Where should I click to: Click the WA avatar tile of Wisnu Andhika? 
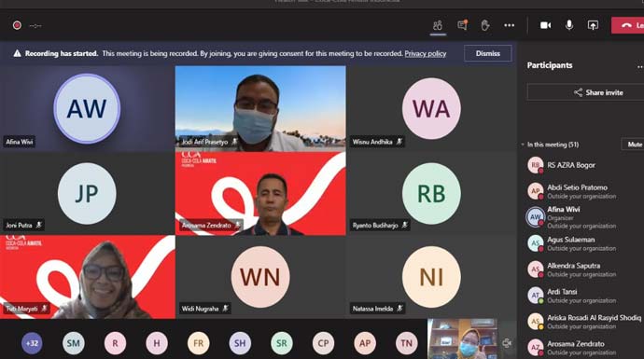pos(431,109)
